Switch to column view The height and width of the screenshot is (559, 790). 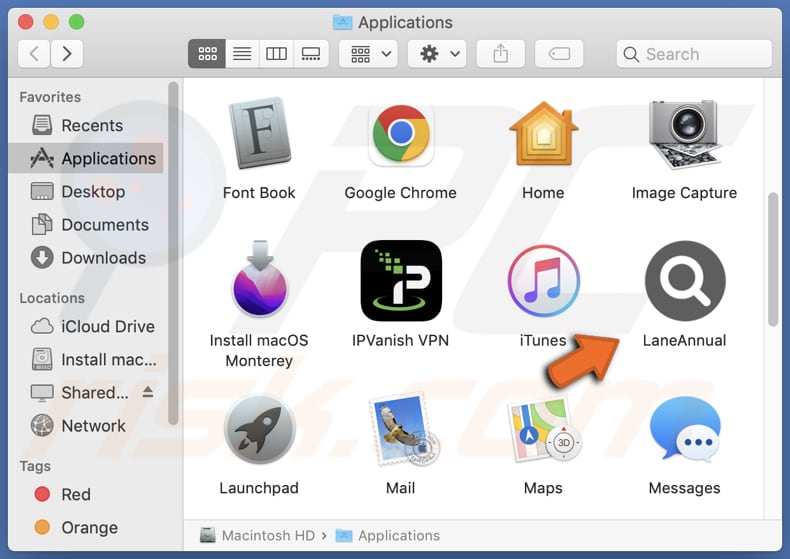(276, 53)
